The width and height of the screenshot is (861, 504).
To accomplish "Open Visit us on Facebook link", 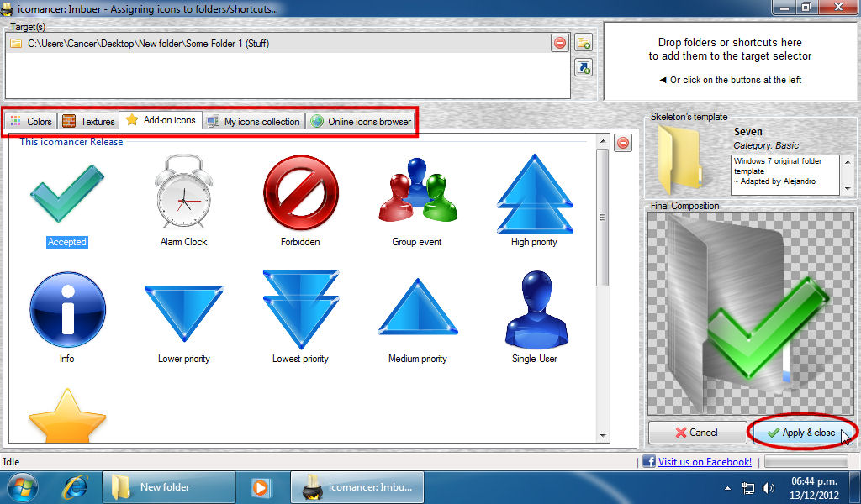I will [705, 462].
